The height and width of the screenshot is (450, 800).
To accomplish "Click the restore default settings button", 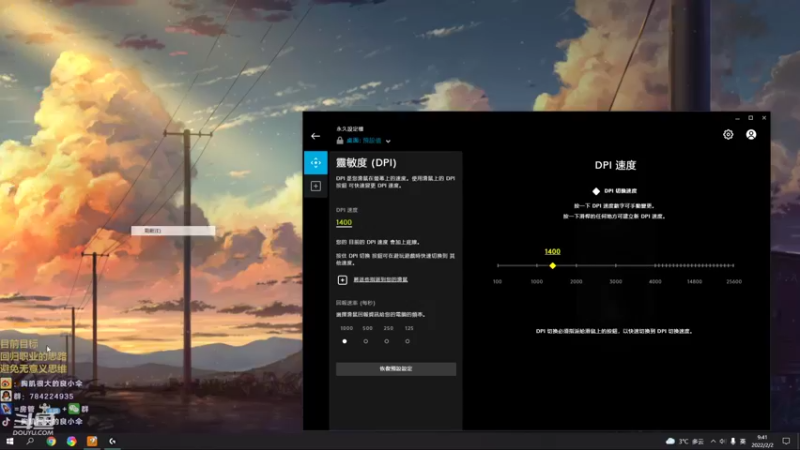I will click(396, 369).
